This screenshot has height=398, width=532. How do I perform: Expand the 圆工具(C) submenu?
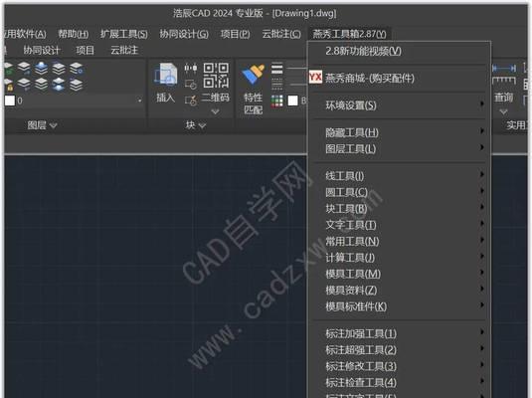click(399, 192)
